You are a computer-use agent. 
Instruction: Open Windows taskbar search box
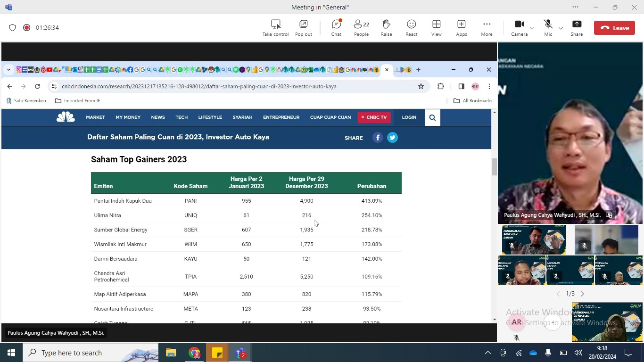[x=91, y=353]
